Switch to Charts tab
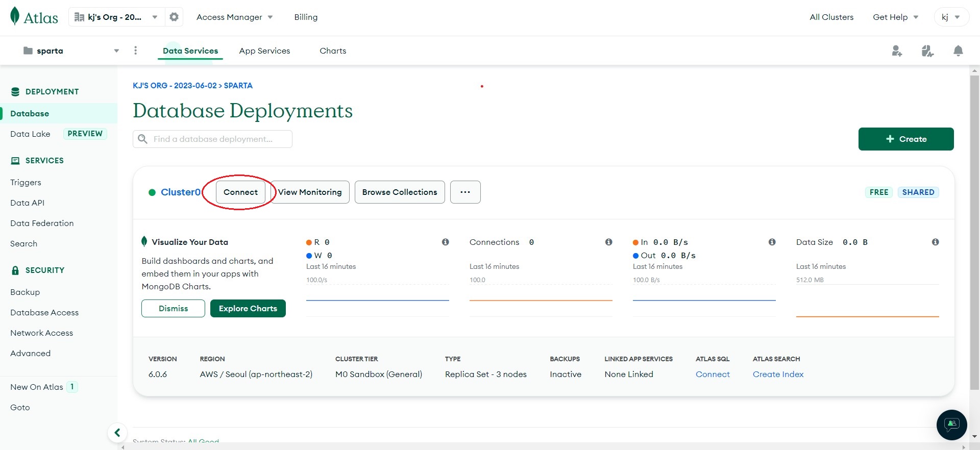This screenshot has width=980, height=450. point(333,51)
